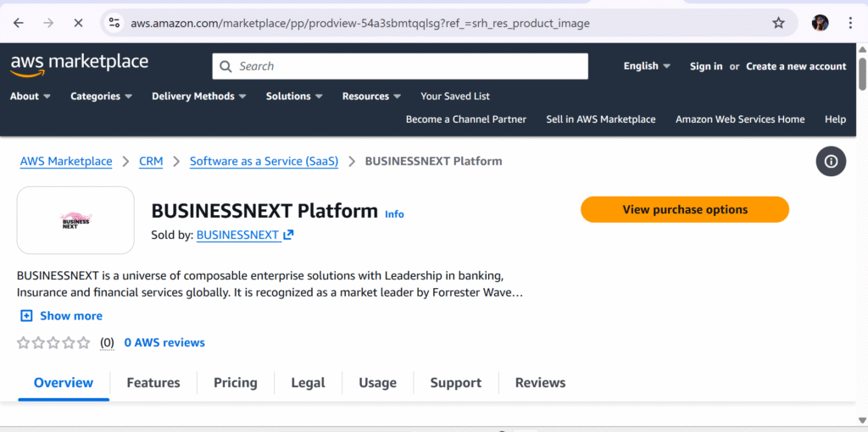Screen dimensions: 868x432
Task: Stop page loading with the X icon
Action: 78,23
